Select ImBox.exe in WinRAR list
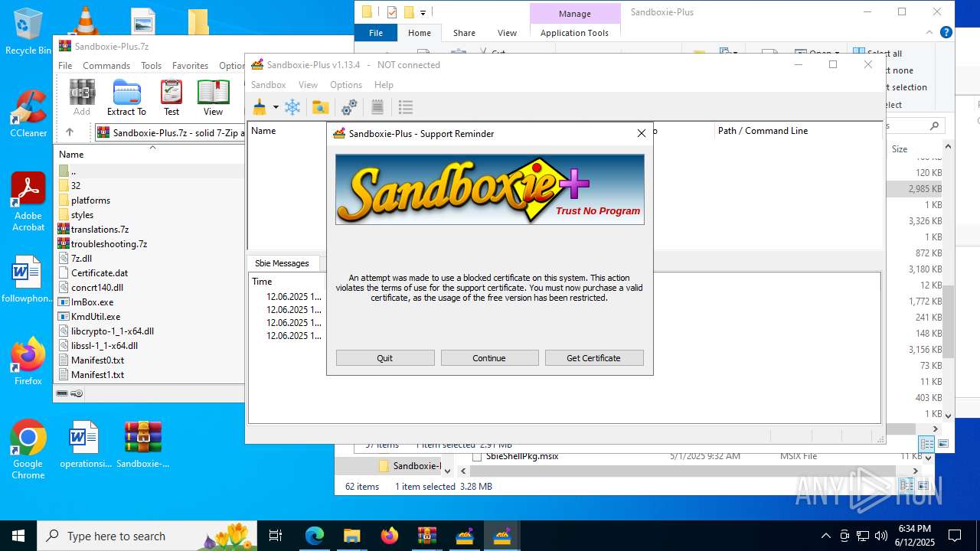 (92, 302)
